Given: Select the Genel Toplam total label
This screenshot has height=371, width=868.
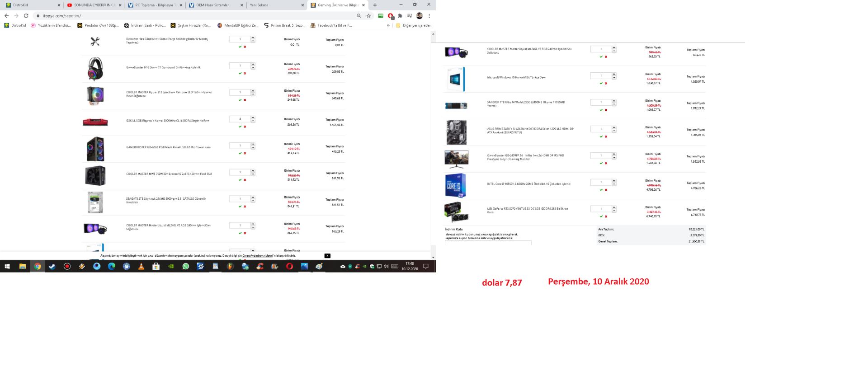Looking at the screenshot, I should (608, 241).
